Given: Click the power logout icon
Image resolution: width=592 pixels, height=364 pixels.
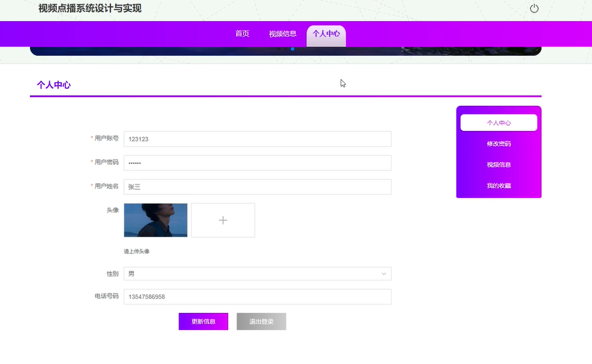Looking at the screenshot, I should (534, 8).
